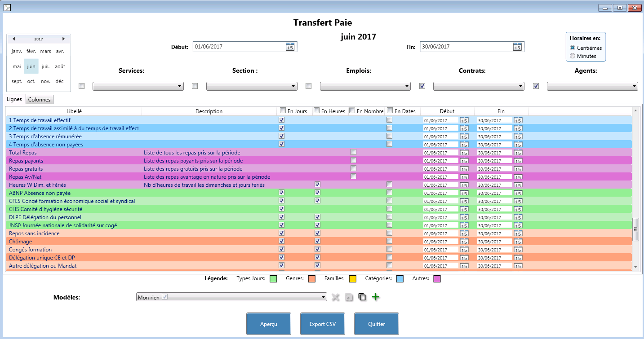This screenshot has height=339, width=644.
Task: Click the Aperçu button
Action: coord(269,324)
